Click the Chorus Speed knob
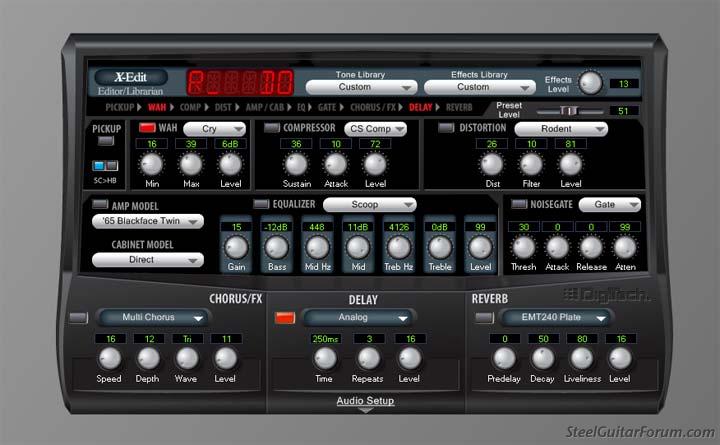Viewport: 720px width, 445px height. point(110,359)
